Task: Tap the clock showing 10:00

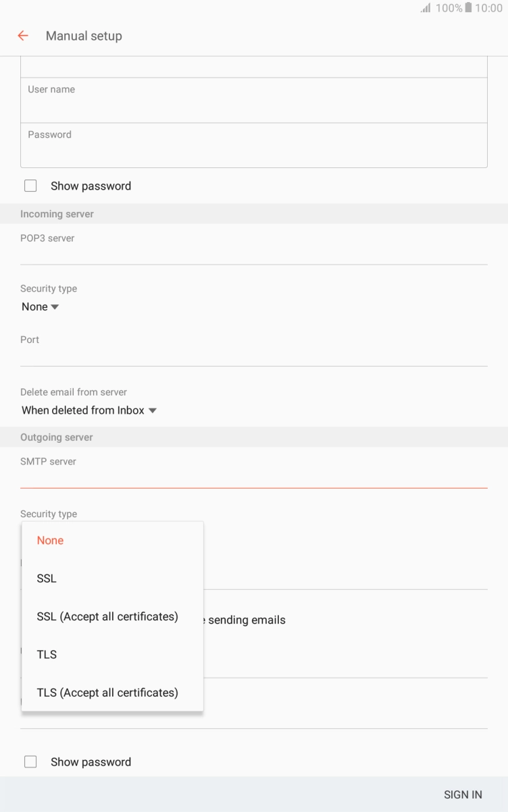Action: pyautogui.click(x=488, y=8)
